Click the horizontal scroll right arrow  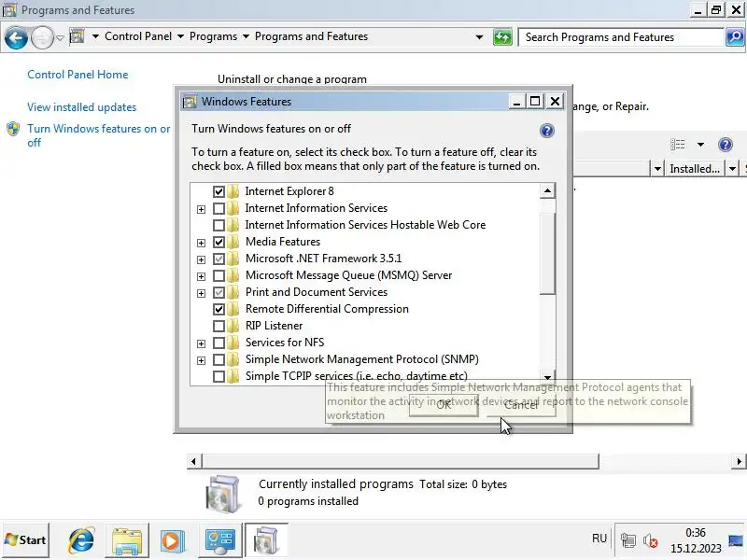[739, 461]
